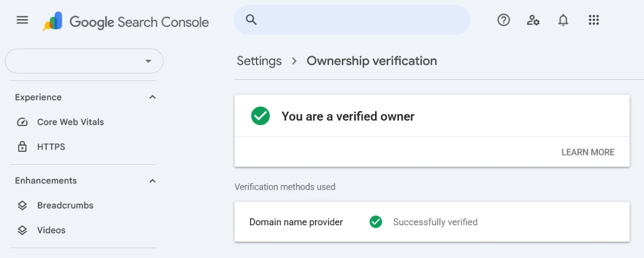Click the LEARN MORE button
This screenshot has height=258, width=644.
tap(588, 152)
